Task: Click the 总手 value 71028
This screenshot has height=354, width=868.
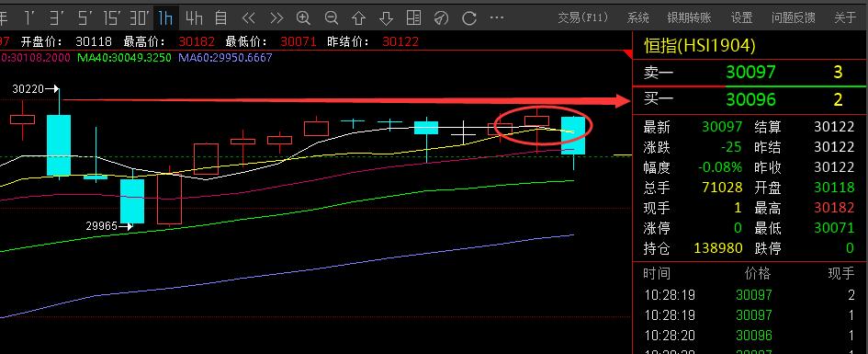Action: click(722, 188)
